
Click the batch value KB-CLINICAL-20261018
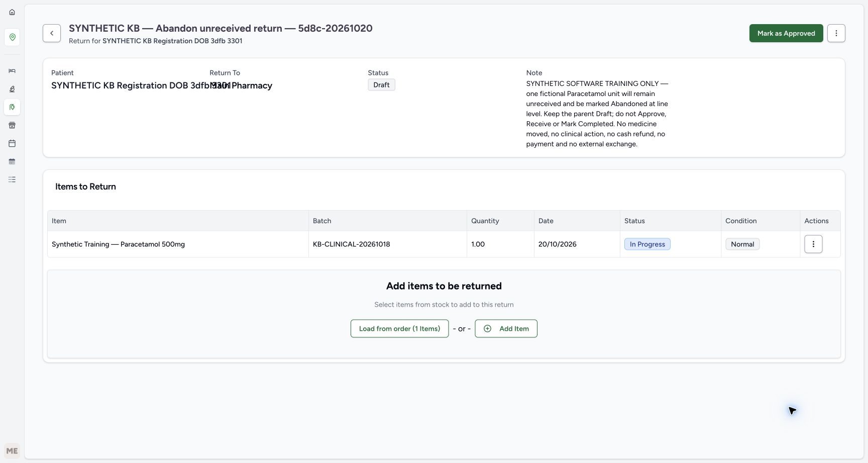tap(352, 244)
